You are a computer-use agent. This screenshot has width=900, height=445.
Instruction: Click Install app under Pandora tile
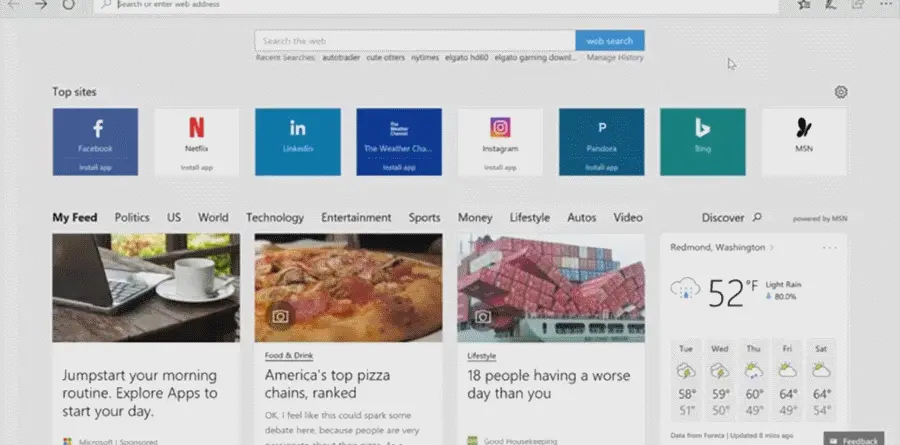click(x=602, y=168)
